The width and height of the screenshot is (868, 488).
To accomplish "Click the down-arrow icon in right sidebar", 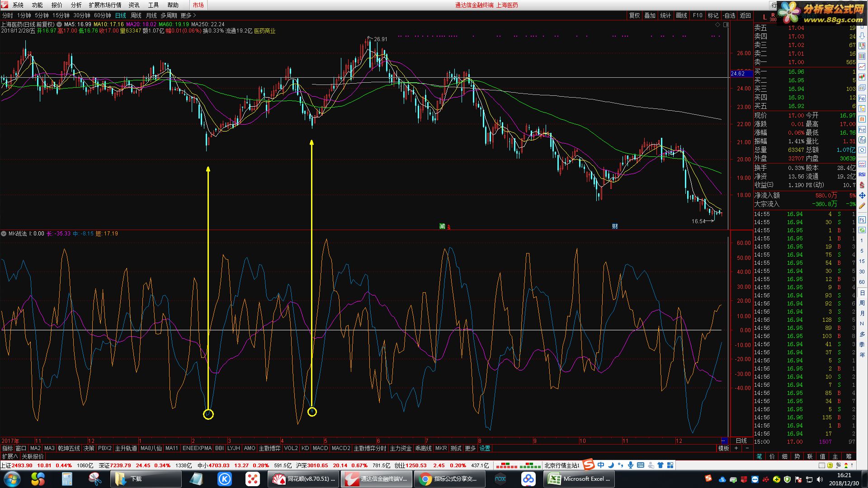I will 862,35.
